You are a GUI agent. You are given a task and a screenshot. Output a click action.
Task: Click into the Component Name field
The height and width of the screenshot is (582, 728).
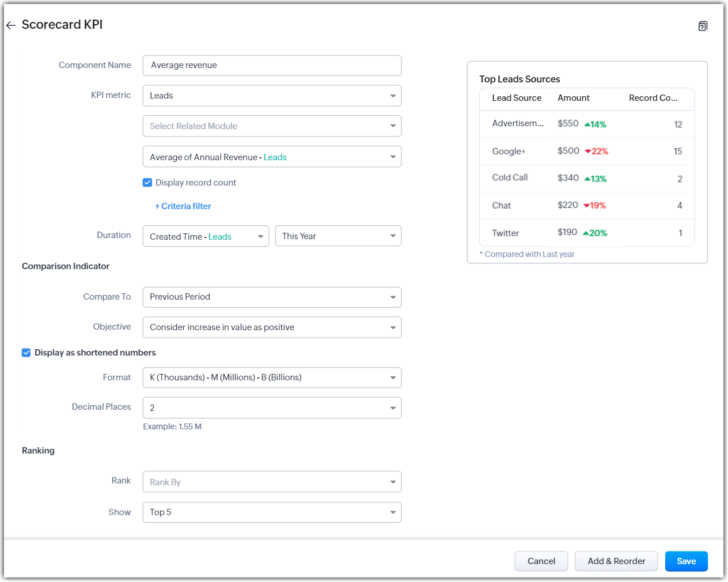272,66
